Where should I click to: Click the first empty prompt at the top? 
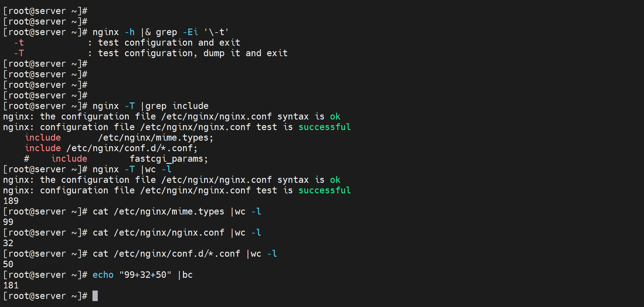45,11
